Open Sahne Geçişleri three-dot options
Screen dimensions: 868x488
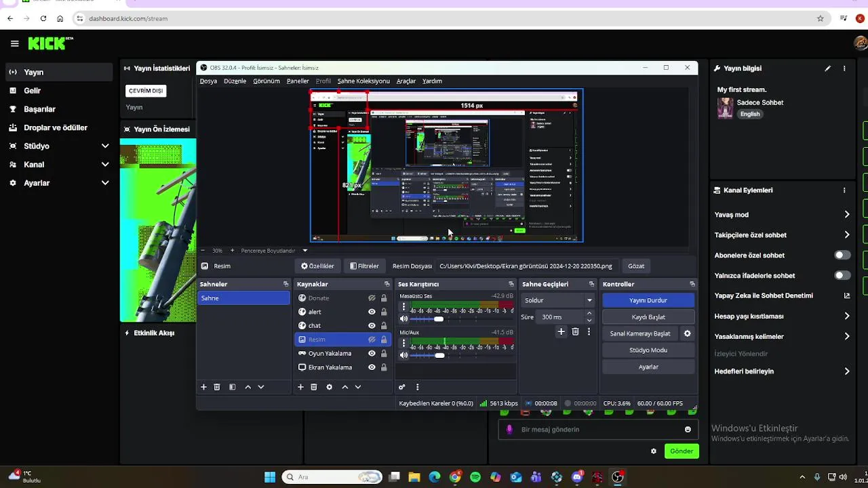[x=589, y=331]
